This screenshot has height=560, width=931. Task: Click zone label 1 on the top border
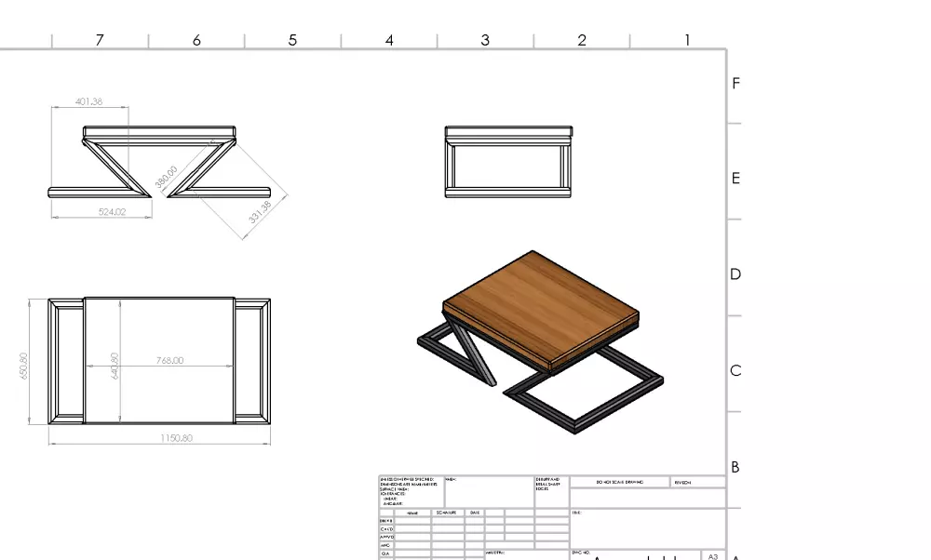[687, 40]
